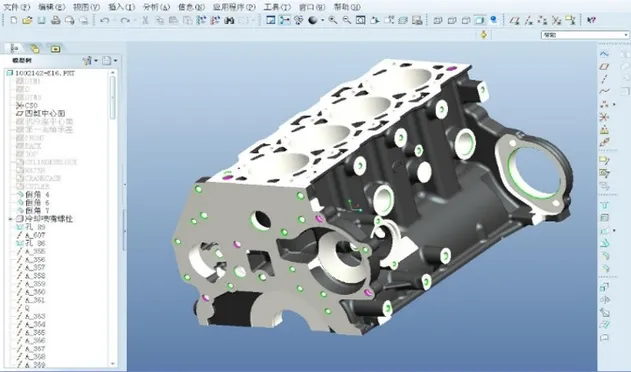Image resolution: width=631 pixels, height=372 pixels.
Task: Click the Cut scissors icon
Action: click(146, 20)
